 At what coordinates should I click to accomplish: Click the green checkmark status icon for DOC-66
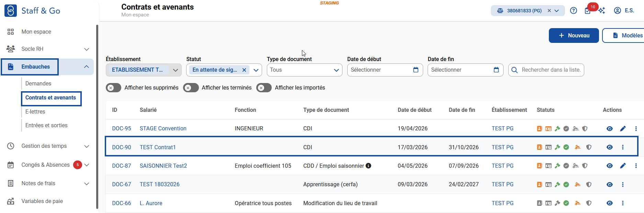(x=566, y=203)
